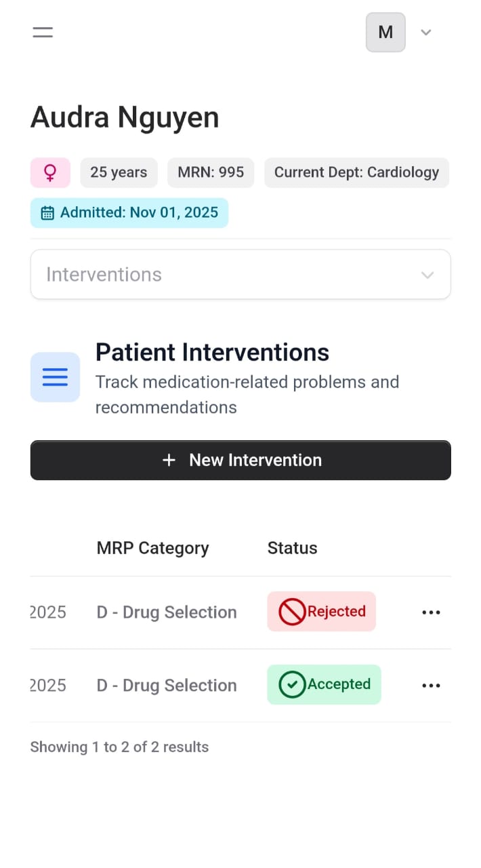Click the female gender icon badge
This screenshot has width=481, height=868.
click(49, 172)
